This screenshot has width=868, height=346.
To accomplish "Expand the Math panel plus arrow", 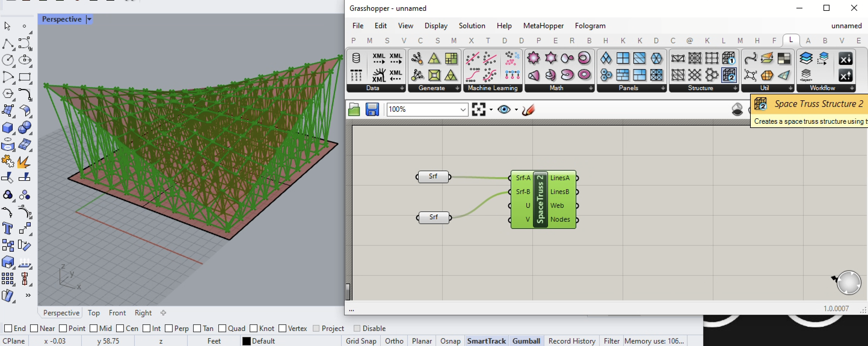I will pos(591,88).
